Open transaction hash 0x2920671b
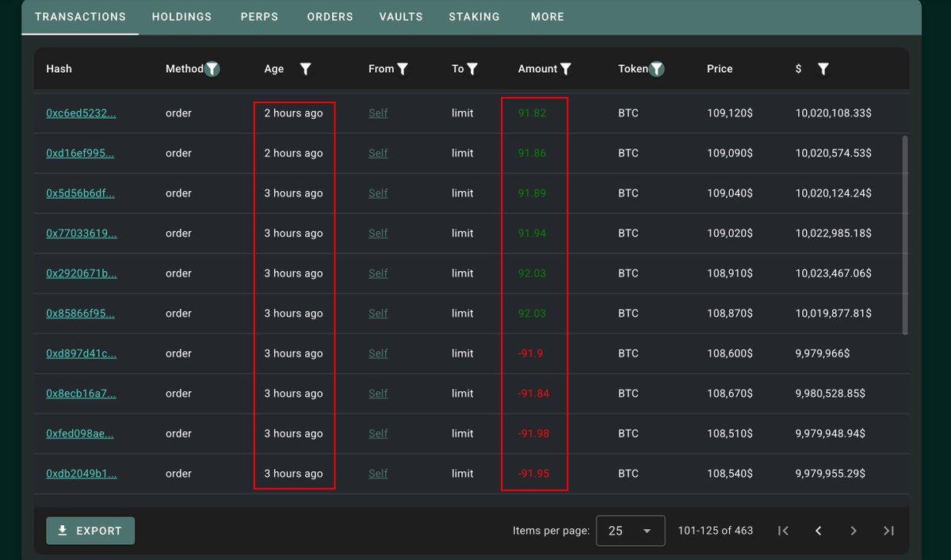The width and height of the screenshot is (951, 560). [81, 273]
